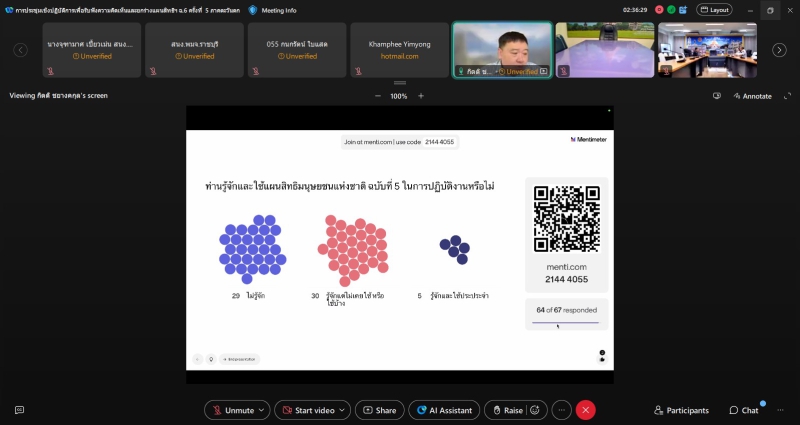Leave meeting with red X button
The image size is (800, 425).
pos(586,410)
